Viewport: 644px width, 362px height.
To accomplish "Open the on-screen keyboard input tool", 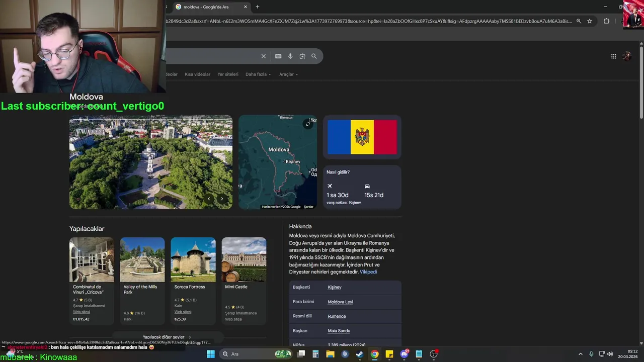I will point(278,56).
